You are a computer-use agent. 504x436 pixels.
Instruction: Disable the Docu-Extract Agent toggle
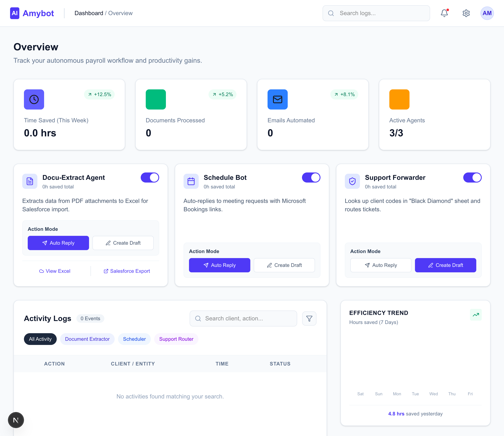point(150,177)
